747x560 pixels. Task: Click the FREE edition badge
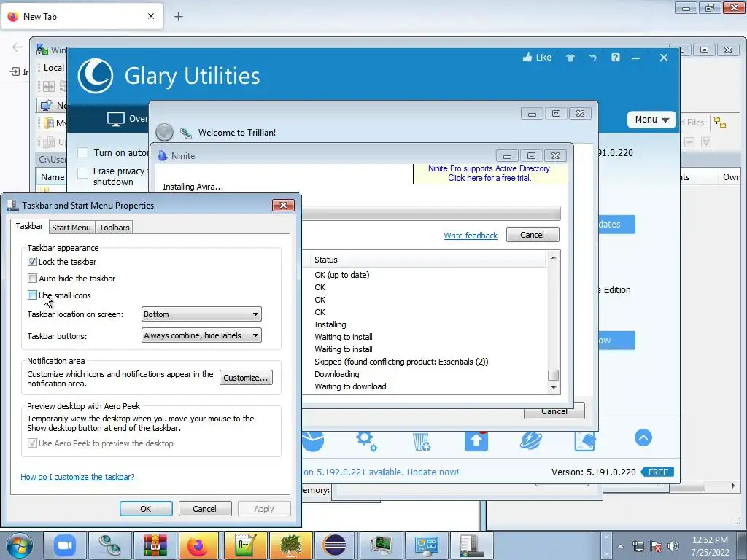(x=657, y=472)
